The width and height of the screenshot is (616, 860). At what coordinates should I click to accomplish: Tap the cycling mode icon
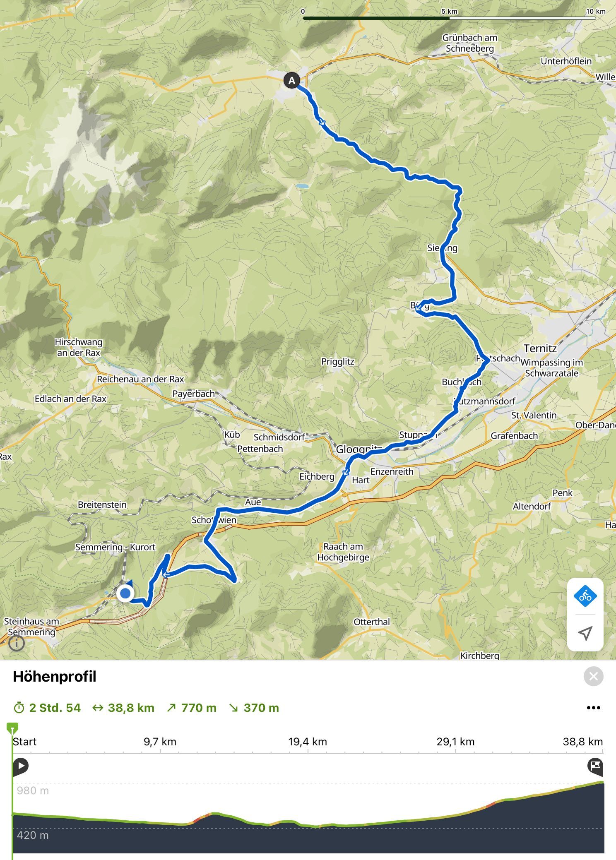tap(585, 596)
